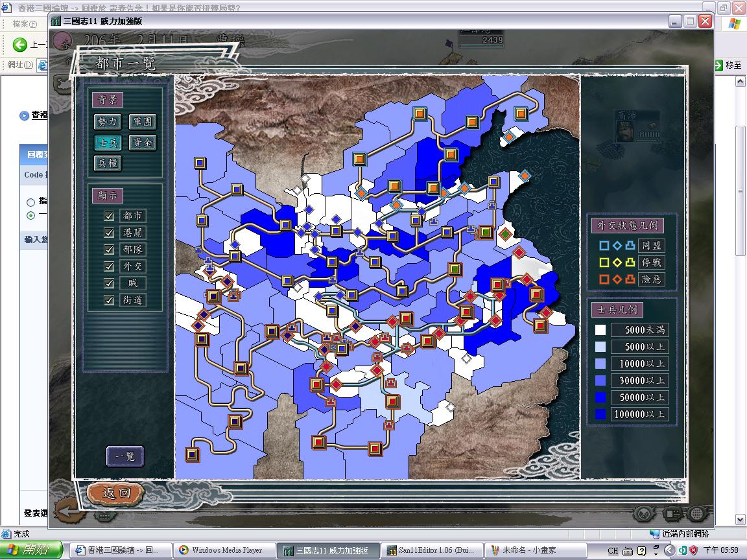Switch map background to 軍團
Viewport: 747px width, 560px height.
point(143,122)
